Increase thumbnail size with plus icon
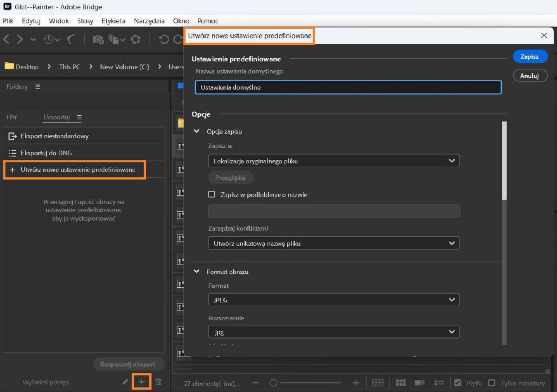The height and width of the screenshot is (392, 557). [x=356, y=383]
